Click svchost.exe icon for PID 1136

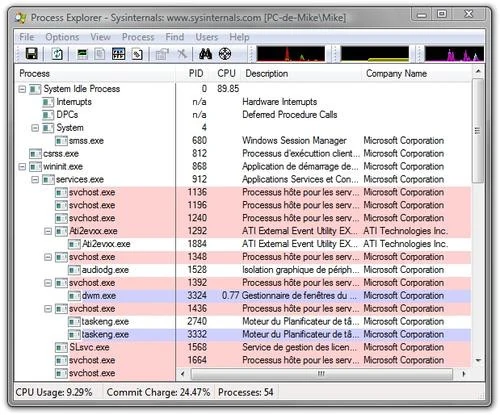[61, 193]
